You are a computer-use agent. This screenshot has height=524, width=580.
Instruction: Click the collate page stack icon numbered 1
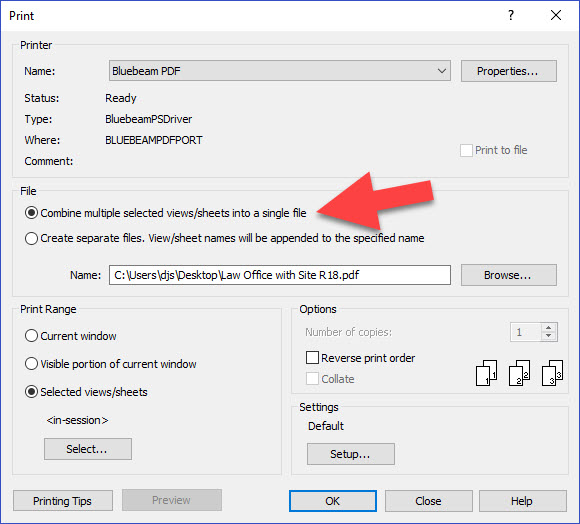point(486,373)
